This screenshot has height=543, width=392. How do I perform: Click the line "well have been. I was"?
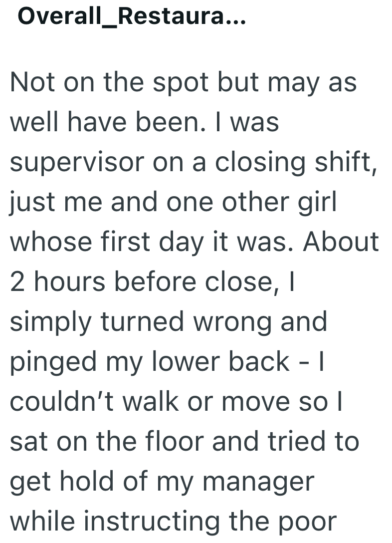[x=144, y=122]
